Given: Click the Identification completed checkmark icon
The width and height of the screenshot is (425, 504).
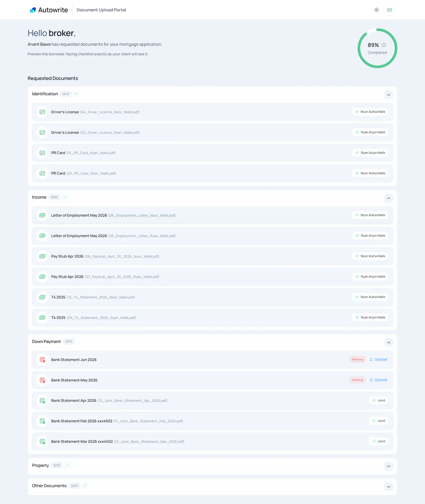Looking at the screenshot, I should click(76, 94).
